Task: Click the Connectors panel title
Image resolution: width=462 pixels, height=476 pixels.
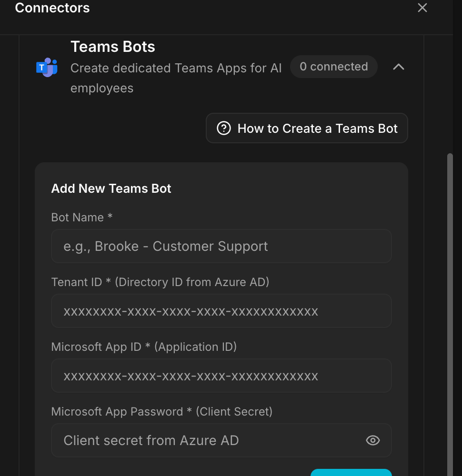Action: point(52,8)
